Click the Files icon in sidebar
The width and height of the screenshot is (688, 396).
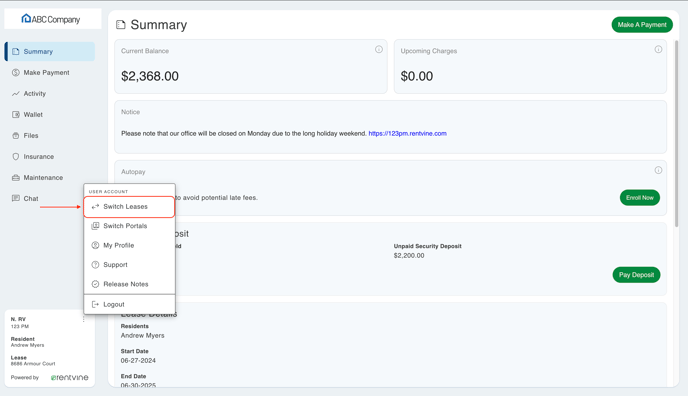click(16, 136)
